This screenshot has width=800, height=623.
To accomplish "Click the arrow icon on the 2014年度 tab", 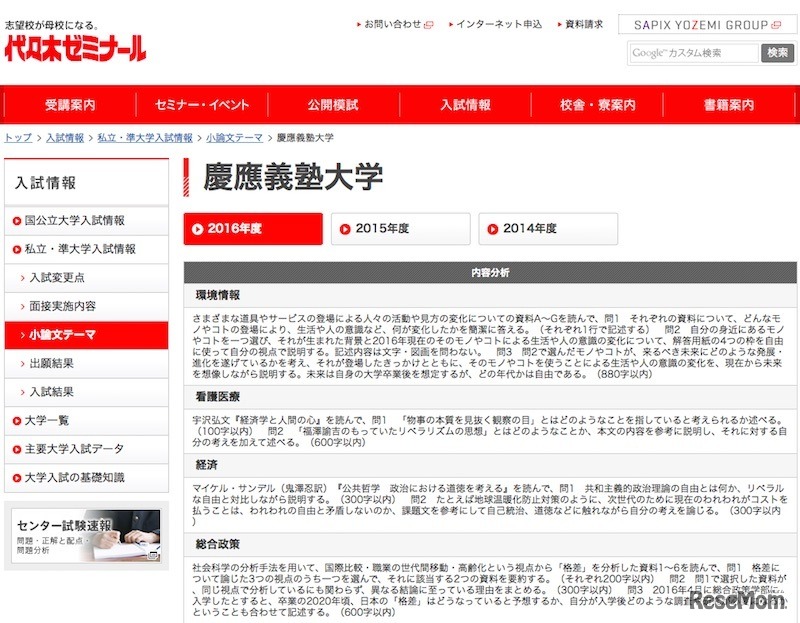I will [x=492, y=229].
